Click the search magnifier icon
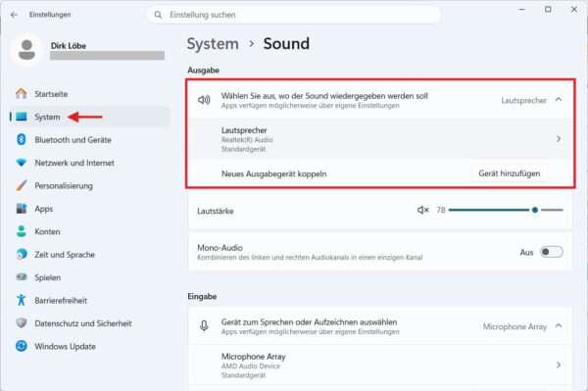This screenshot has height=391, width=588. click(158, 15)
